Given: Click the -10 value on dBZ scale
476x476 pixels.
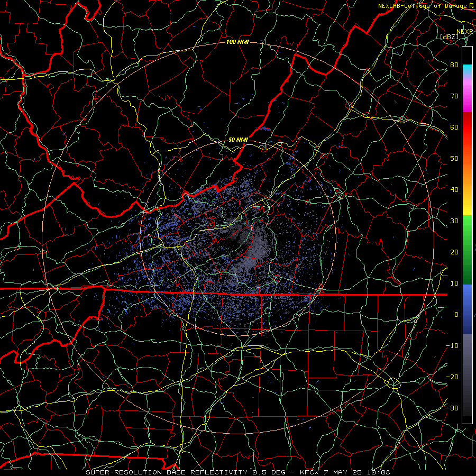Looking at the screenshot, I should point(452,346).
